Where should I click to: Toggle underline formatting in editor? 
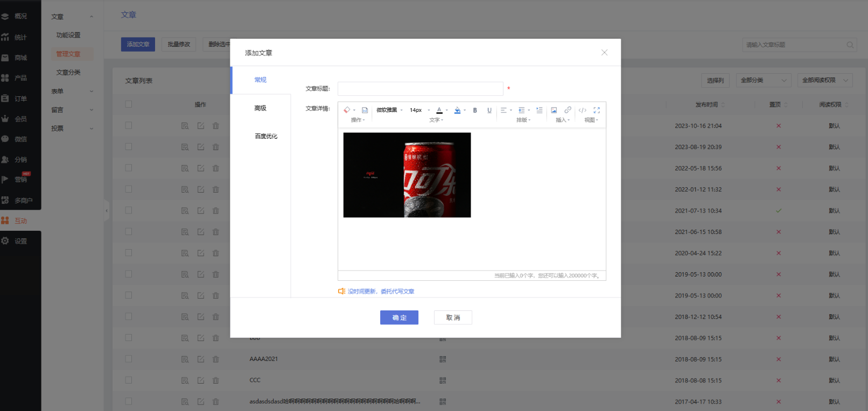[489, 110]
